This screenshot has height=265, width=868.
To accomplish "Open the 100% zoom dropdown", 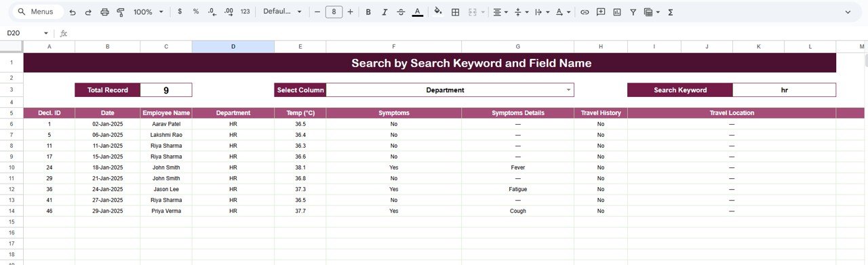I will 148,12.
